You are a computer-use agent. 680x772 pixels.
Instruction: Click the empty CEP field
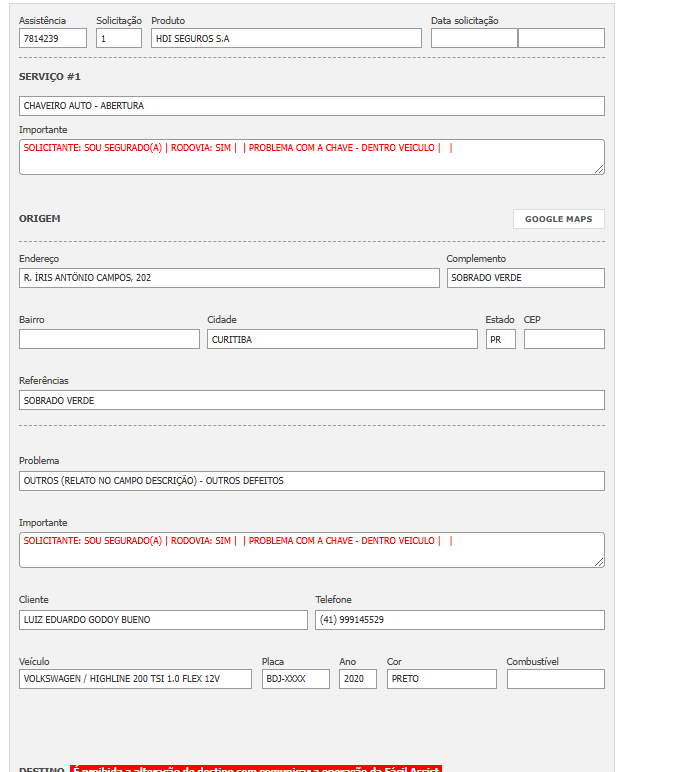tap(564, 339)
